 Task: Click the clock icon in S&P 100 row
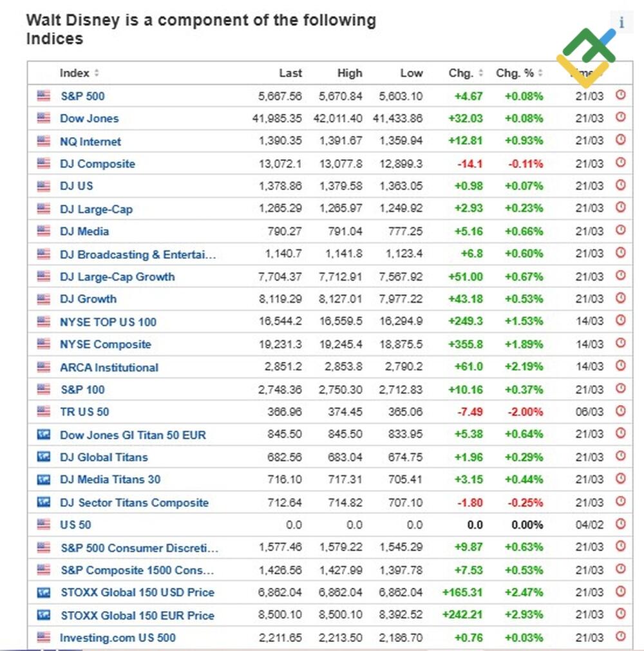[620, 388]
